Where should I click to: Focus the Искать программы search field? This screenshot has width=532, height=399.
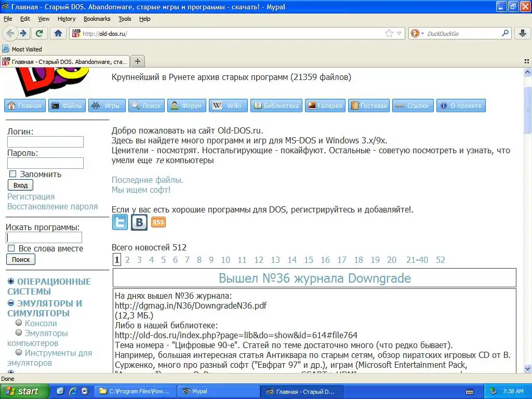44,237
